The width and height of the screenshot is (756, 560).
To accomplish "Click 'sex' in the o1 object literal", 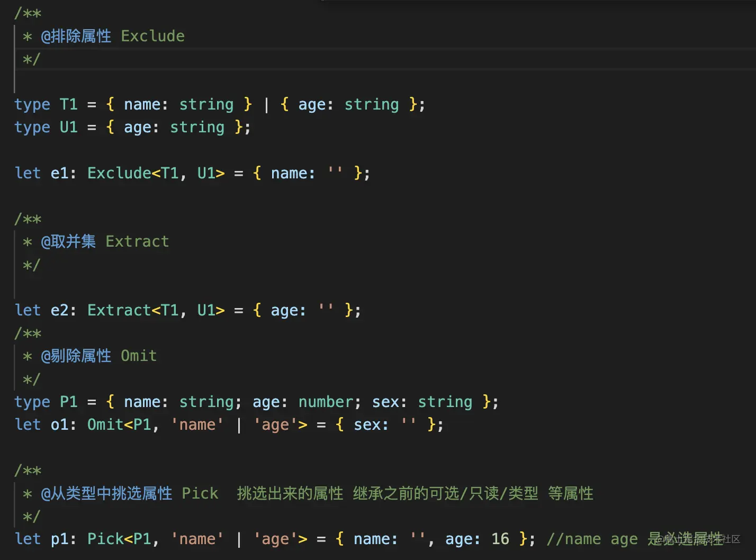I will (367, 424).
